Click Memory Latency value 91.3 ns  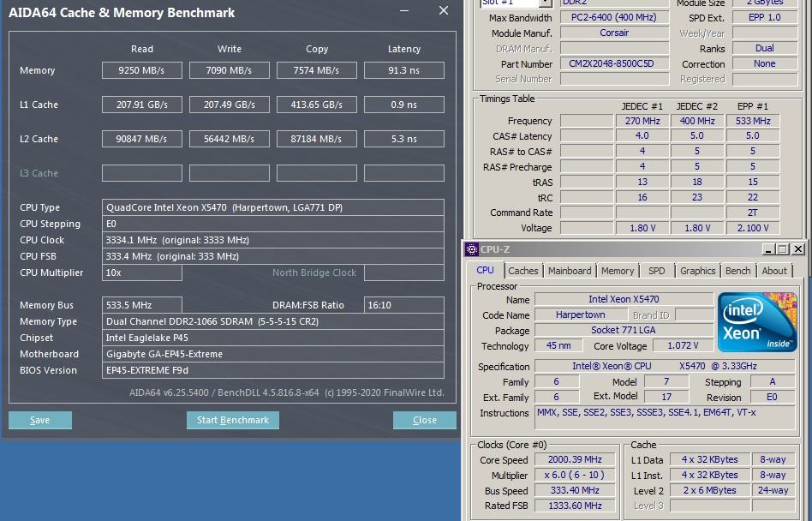404,70
